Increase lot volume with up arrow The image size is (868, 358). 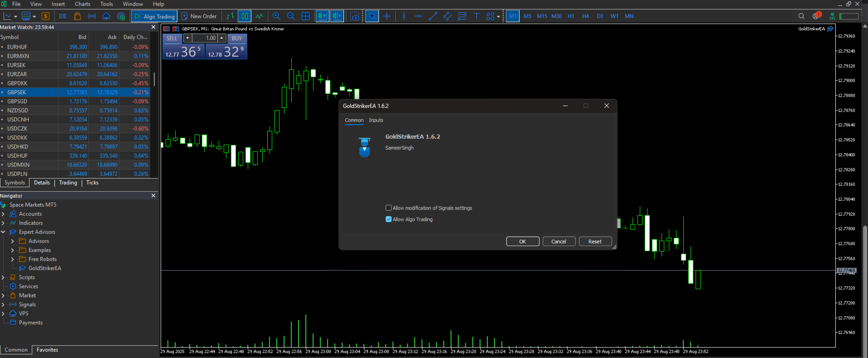pyautogui.click(x=222, y=38)
